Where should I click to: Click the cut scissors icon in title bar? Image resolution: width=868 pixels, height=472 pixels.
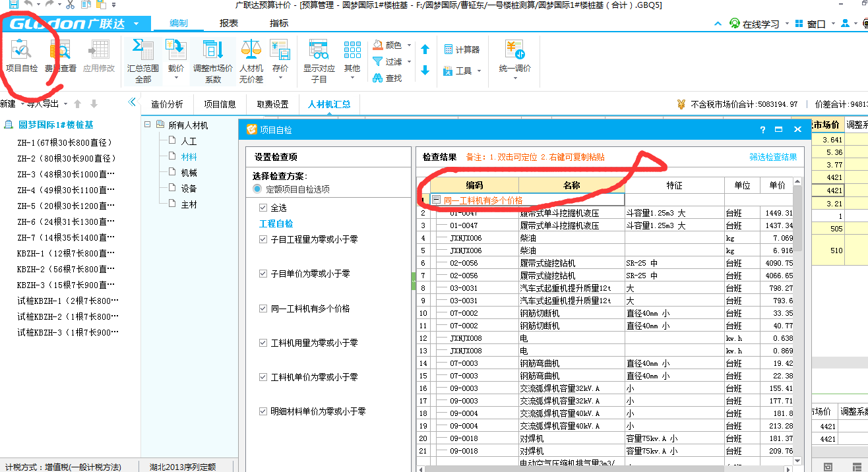pos(71,5)
